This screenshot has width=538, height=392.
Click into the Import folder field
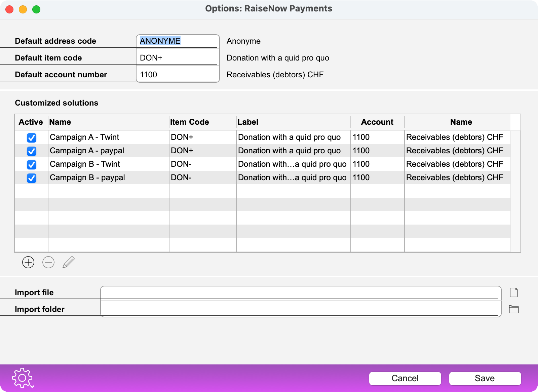300,309
